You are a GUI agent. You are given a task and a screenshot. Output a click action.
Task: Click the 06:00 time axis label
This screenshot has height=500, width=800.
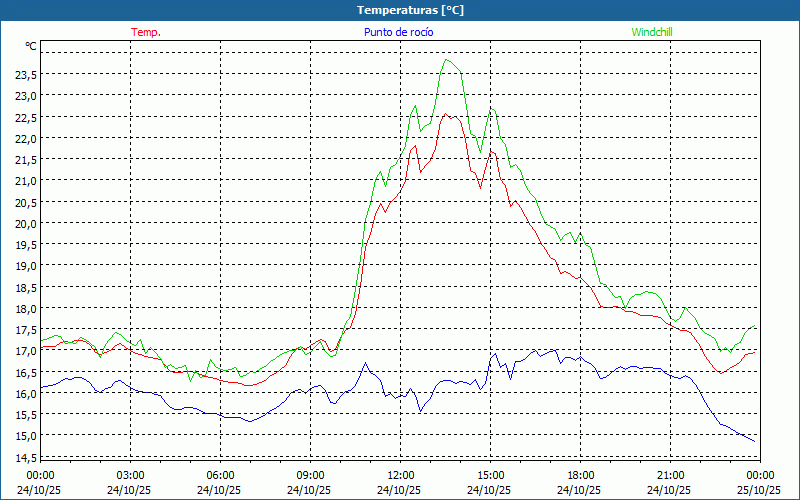click(220, 475)
